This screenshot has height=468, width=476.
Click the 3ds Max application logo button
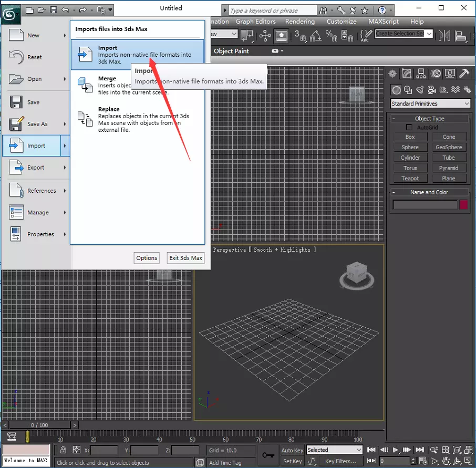tap(10, 14)
